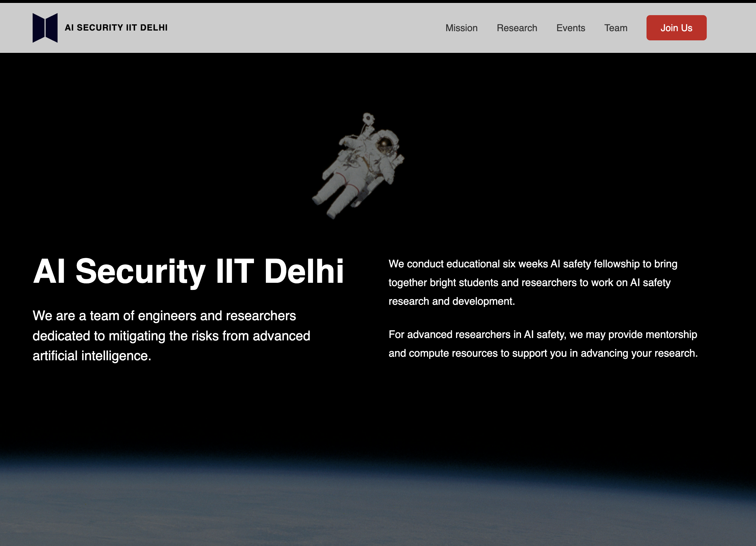756x546 pixels.
Task: Select Events in the navigation bar
Action: 571,28
